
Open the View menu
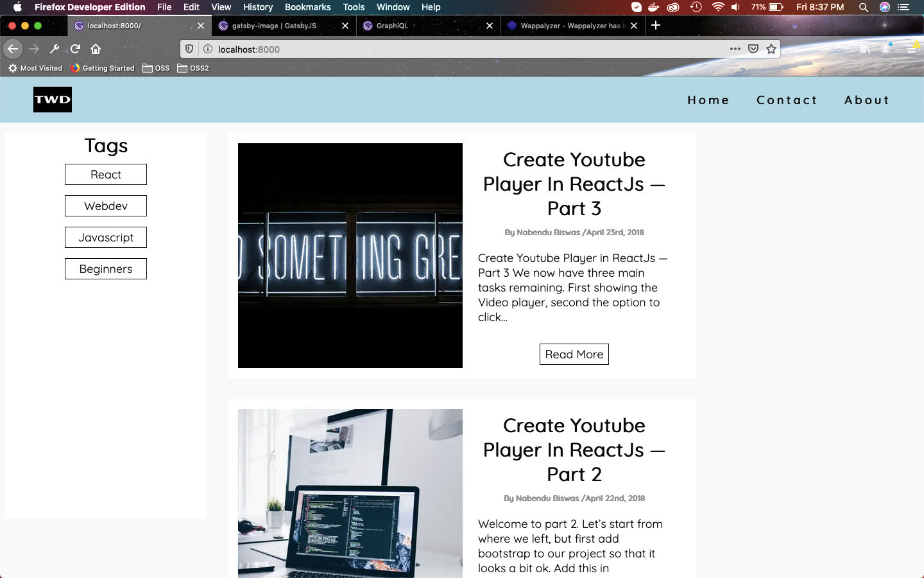tap(221, 7)
